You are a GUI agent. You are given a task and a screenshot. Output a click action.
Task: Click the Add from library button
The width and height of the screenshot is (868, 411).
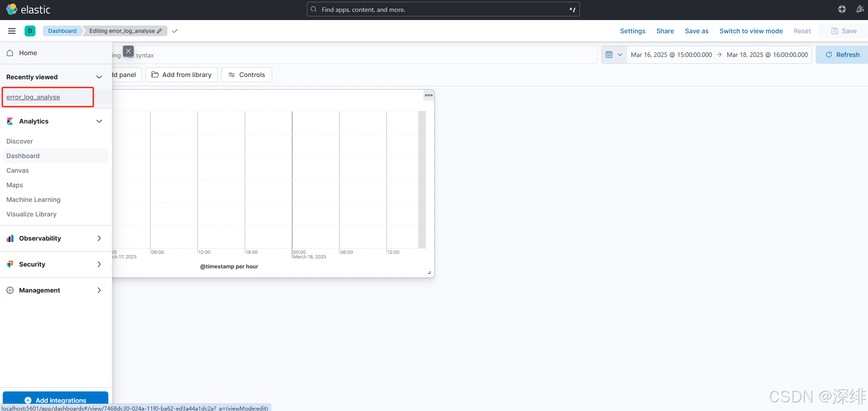pyautogui.click(x=182, y=75)
